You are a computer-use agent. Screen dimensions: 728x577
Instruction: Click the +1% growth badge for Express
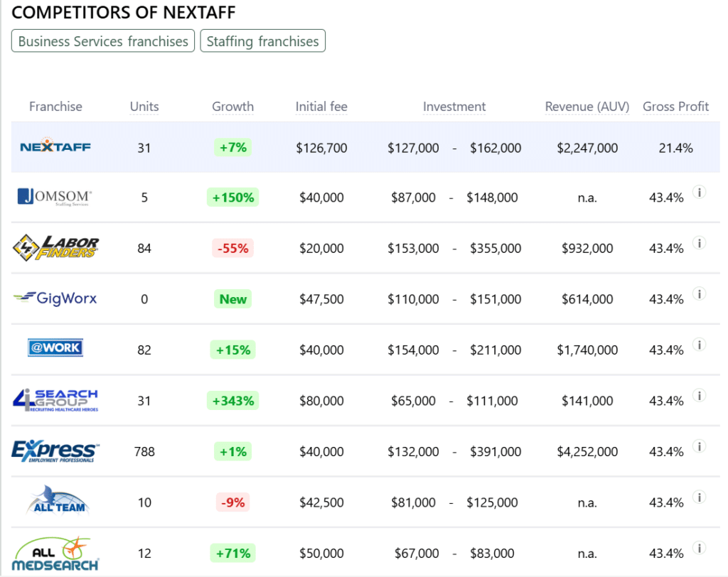coord(232,451)
